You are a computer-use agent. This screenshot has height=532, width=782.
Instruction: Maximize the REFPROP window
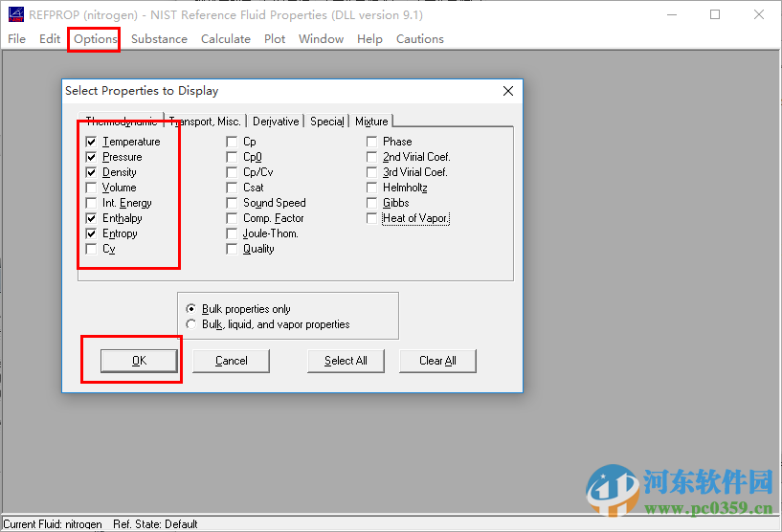pyautogui.click(x=715, y=14)
